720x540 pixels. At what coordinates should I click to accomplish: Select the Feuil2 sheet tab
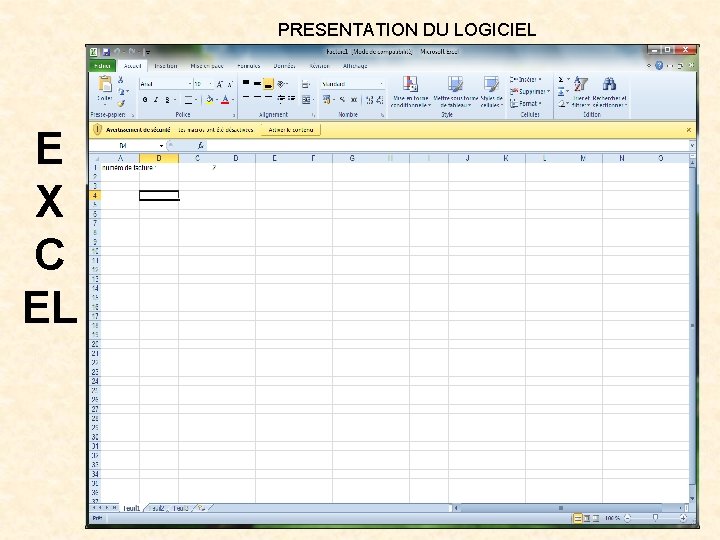click(x=158, y=508)
